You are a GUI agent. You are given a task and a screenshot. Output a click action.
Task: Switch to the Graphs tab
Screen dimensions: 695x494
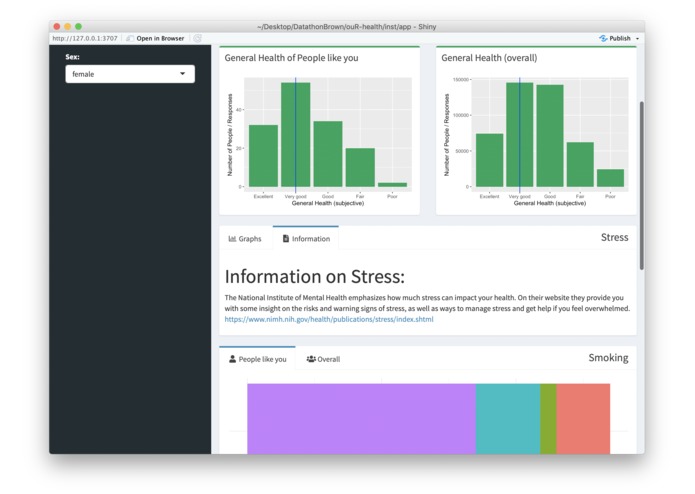tap(245, 239)
